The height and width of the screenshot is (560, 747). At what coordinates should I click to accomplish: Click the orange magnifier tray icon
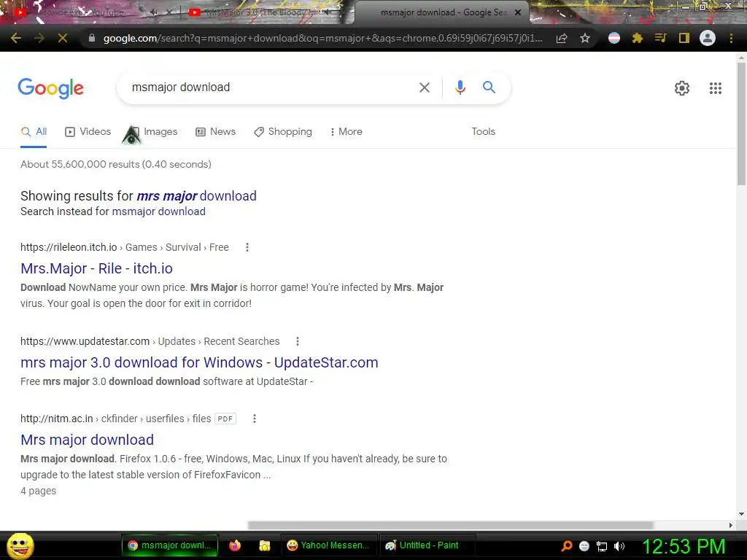tap(567, 546)
